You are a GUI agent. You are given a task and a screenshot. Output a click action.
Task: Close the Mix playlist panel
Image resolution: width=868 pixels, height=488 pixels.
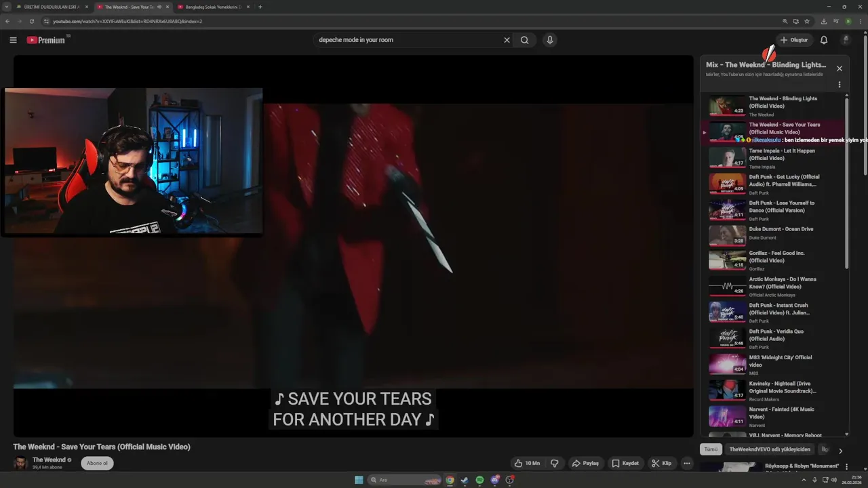840,68
